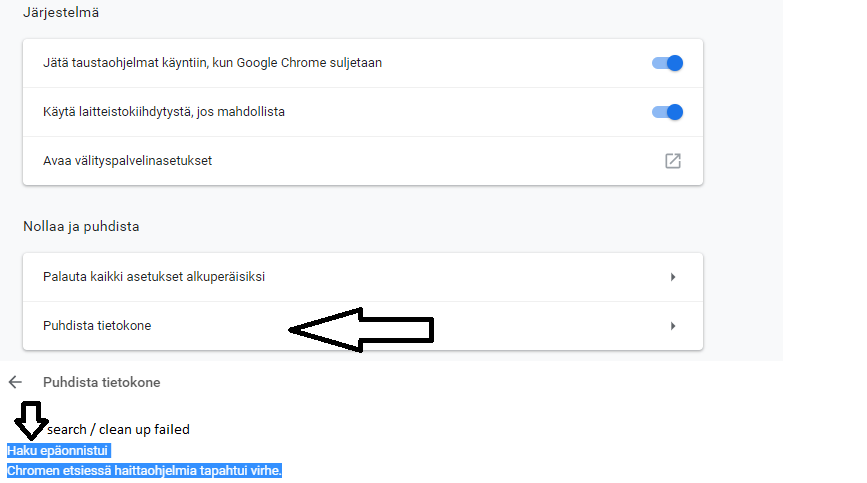Select Palauta kaikki asetukset alkuperäisiksi label
867x483 pixels.
click(x=154, y=277)
